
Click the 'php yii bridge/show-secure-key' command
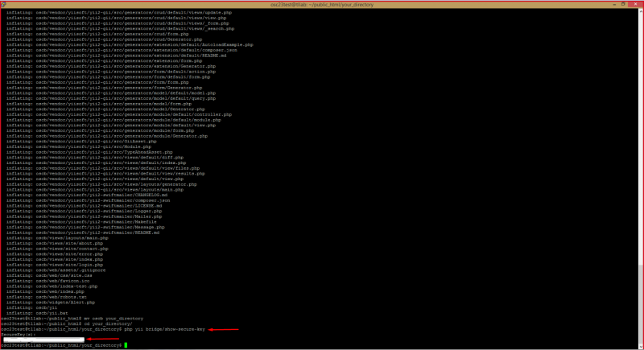[165, 330]
